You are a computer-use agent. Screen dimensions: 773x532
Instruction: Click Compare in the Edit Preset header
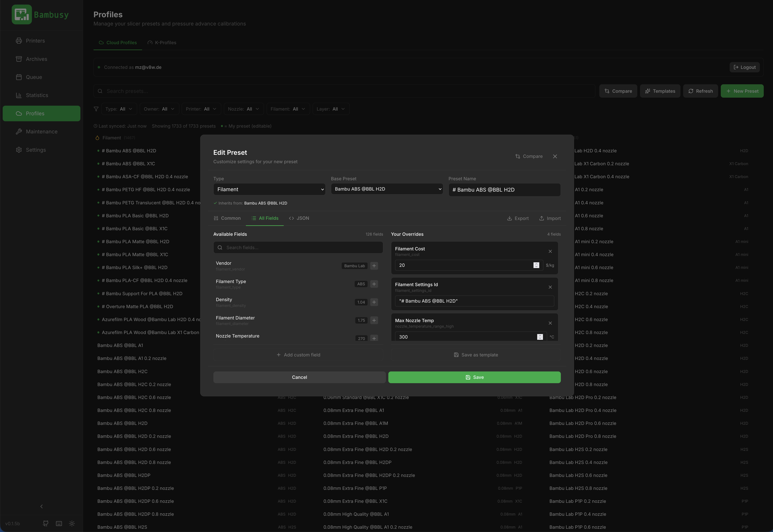pos(529,156)
